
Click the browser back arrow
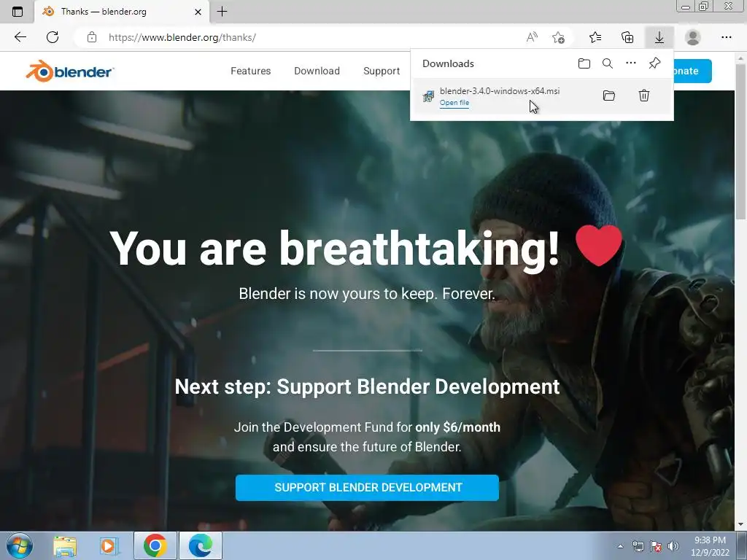point(20,37)
